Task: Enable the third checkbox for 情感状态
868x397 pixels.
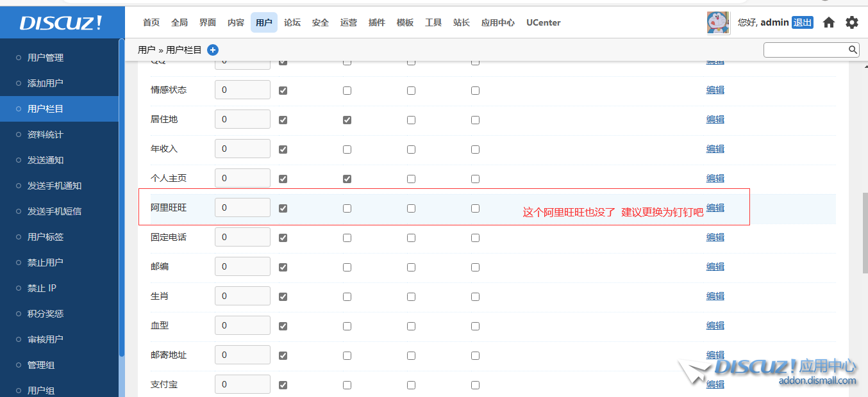Action: [411, 90]
